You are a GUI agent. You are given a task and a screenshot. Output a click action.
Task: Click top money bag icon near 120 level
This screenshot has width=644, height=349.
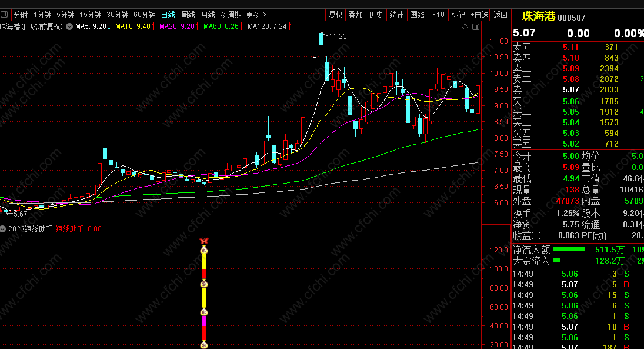coord(204,250)
